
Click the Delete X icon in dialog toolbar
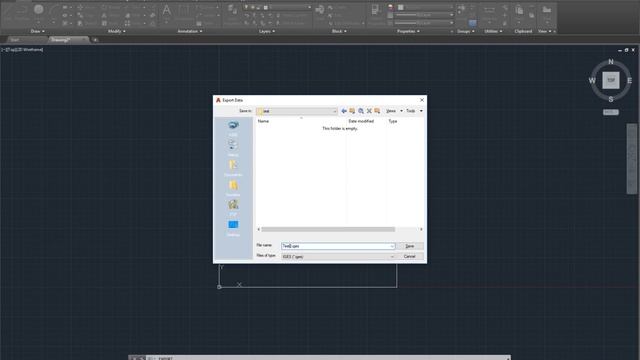tap(369, 111)
